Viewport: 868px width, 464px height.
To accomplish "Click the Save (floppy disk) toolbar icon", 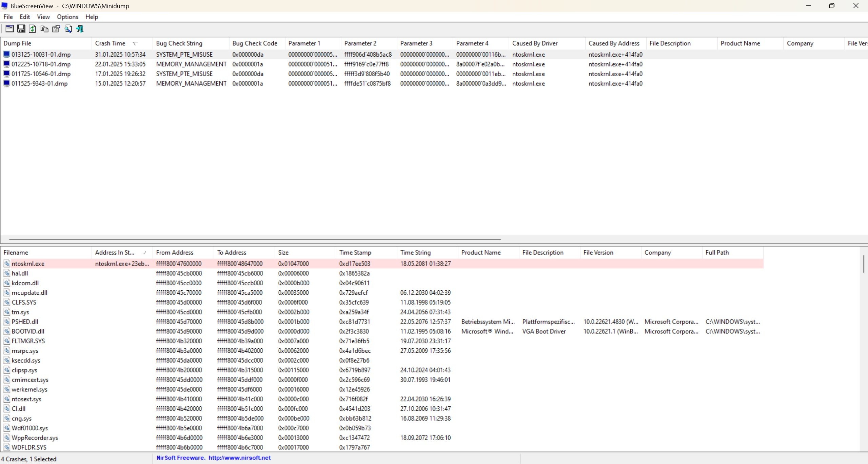I will coord(21,29).
